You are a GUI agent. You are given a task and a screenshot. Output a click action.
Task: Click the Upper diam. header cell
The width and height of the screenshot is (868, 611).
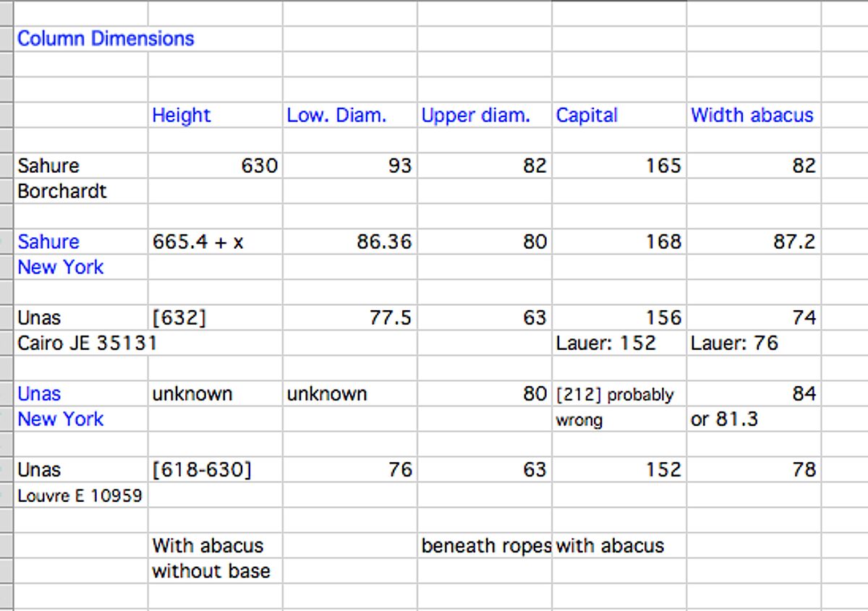[x=475, y=116]
